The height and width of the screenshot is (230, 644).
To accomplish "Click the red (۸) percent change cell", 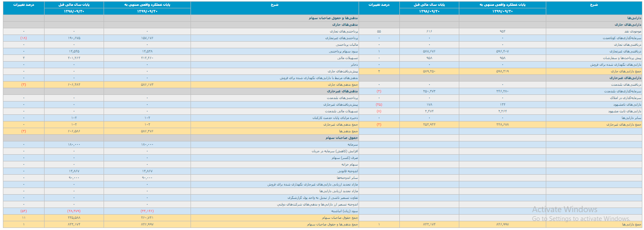I will [379, 111].
